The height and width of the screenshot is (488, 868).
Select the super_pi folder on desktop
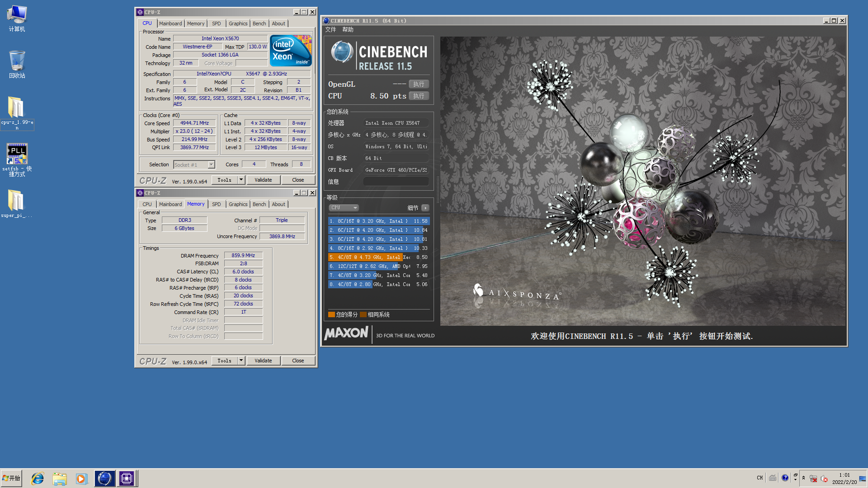click(17, 202)
